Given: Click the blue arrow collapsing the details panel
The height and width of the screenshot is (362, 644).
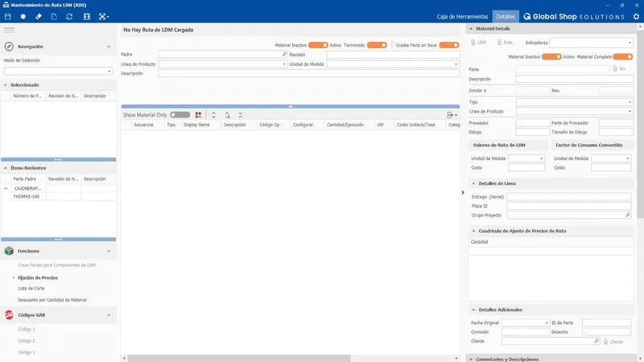Looking at the screenshot, I should click(463, 192).
